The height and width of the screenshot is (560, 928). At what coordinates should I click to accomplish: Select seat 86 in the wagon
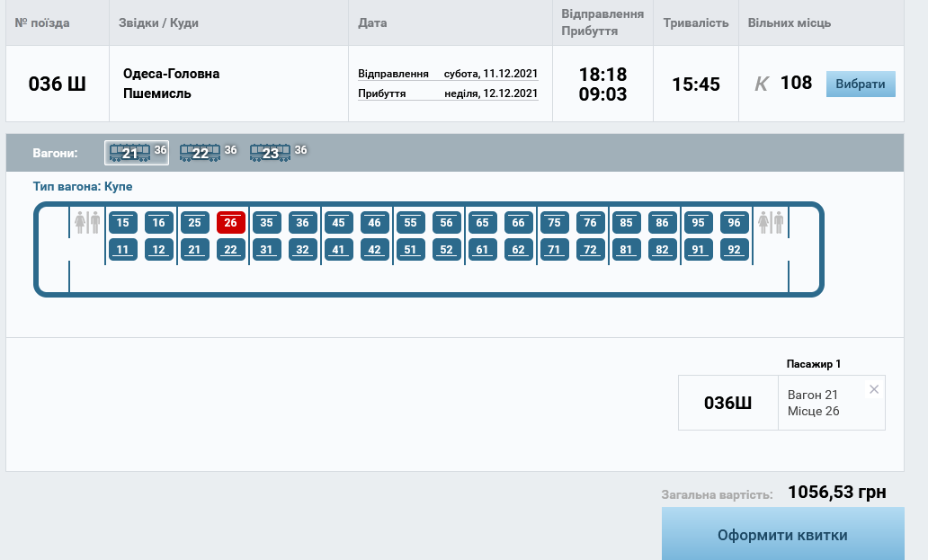click(662, 222)
